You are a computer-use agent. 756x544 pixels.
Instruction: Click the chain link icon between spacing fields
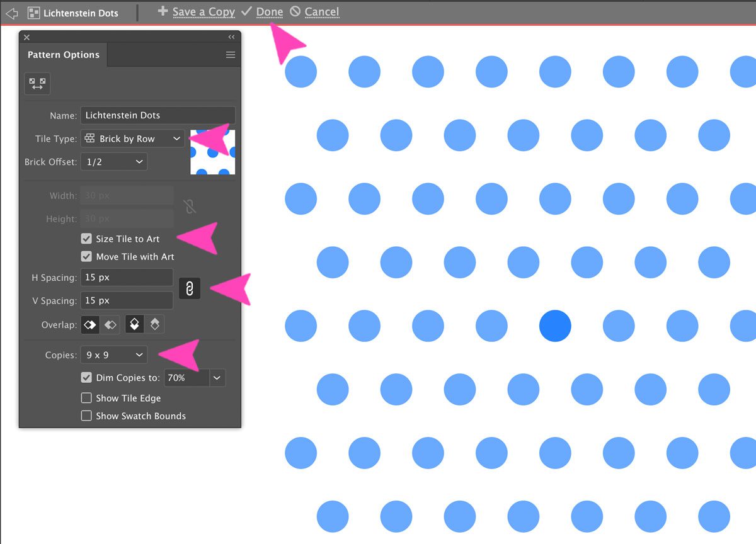pos(190,288)
